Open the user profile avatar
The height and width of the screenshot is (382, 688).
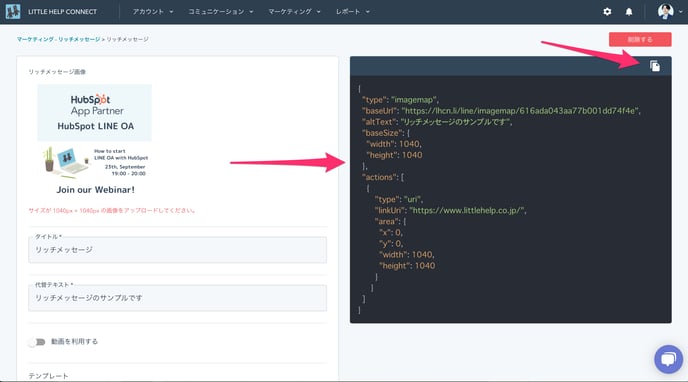[x=665, y=11]
